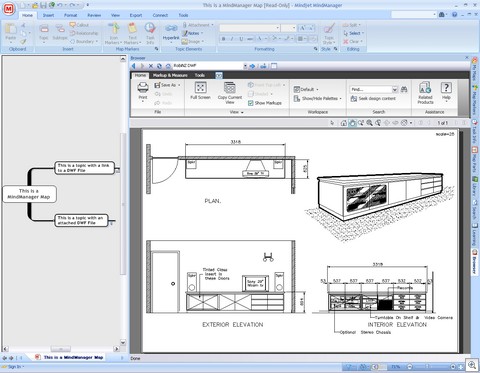
Task: Select the Pan hand tool in viewer toolbar
Action: (x=352, y=123)
